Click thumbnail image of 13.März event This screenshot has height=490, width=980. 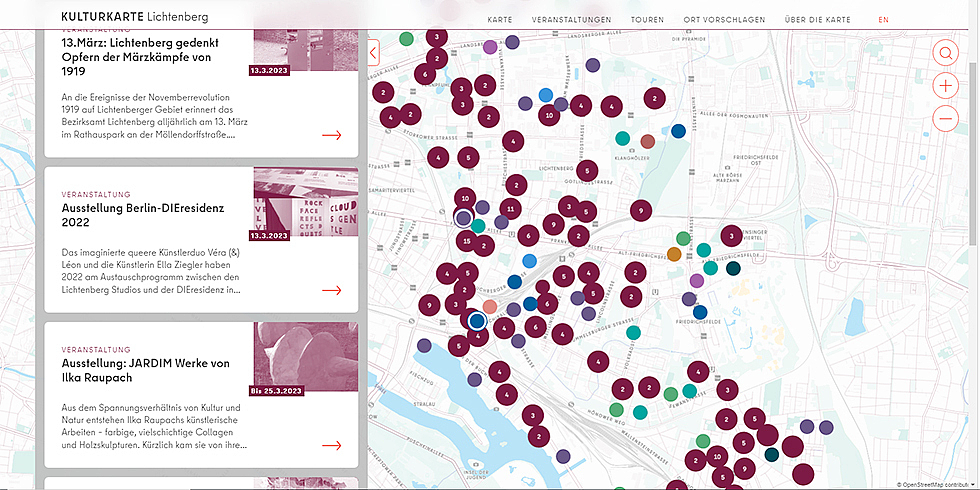306,50
